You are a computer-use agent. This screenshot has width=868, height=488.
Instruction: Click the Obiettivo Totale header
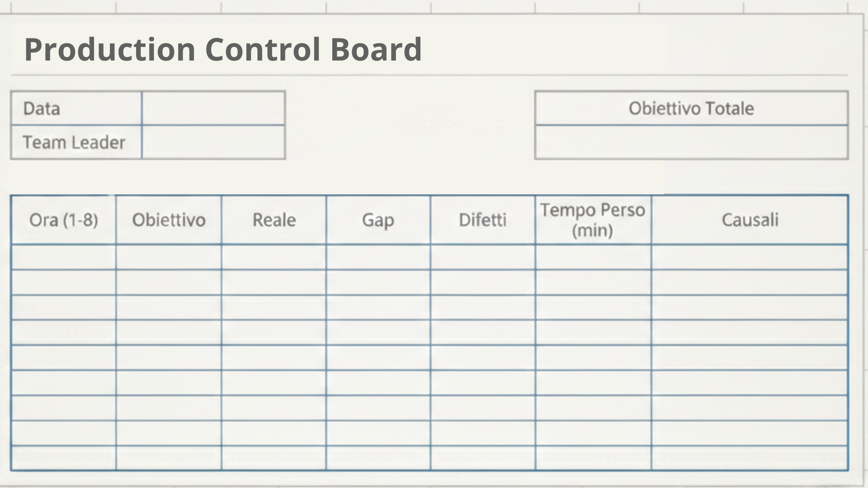coord(691,108)
